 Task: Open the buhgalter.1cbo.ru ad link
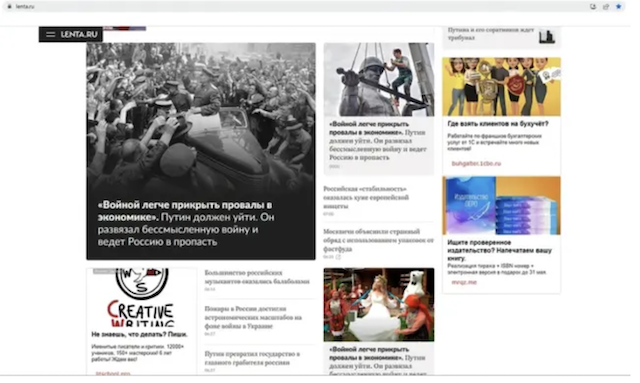pyautogui.click(x=476, y=163)
